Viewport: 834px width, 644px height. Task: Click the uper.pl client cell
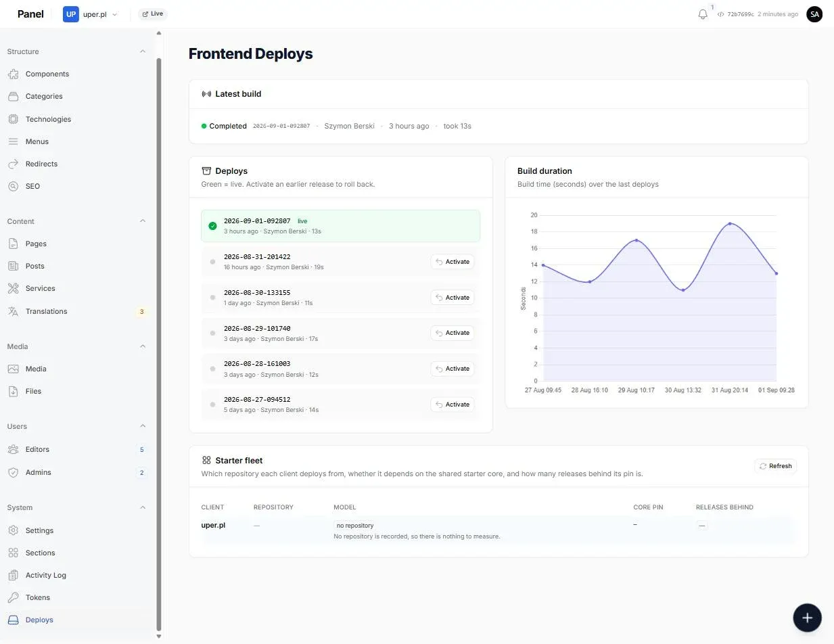point(213,525)
